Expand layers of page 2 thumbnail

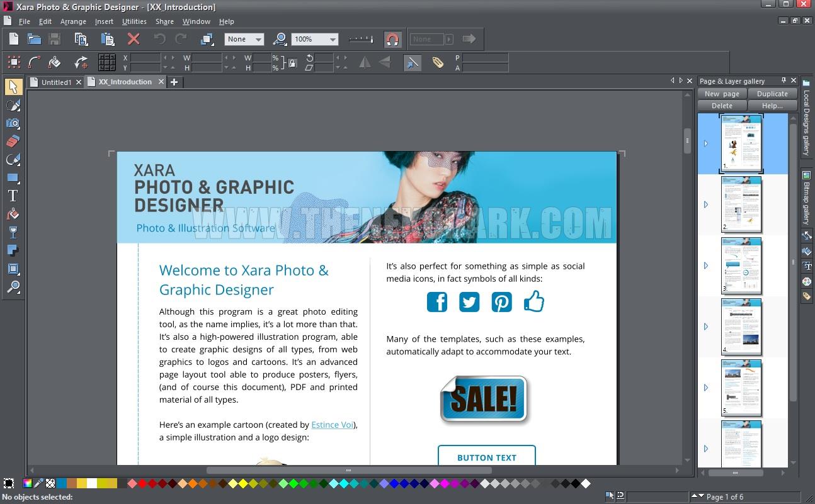(706, 204)
